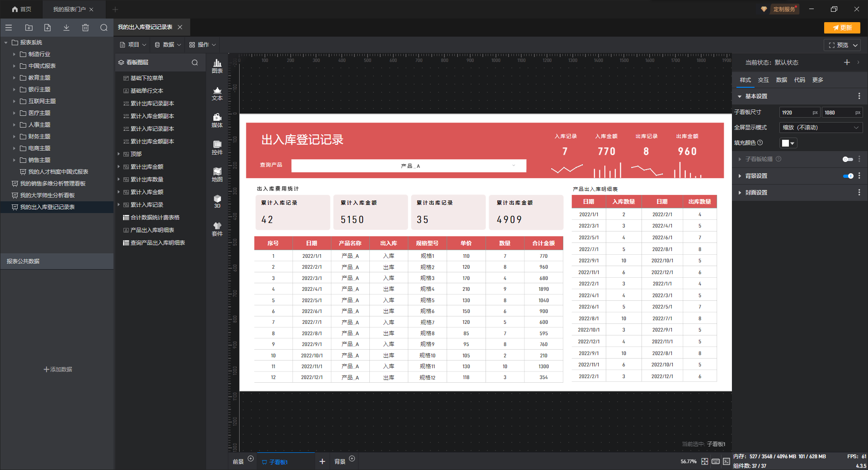Click the new report file icon
Viewport: 868px width, 470px height.
coord(47,28)
